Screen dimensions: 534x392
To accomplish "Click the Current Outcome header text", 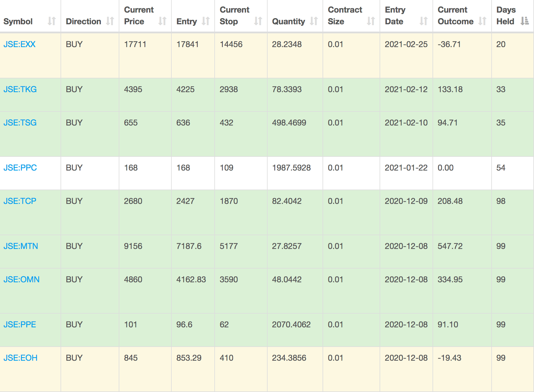I will coord(455,16).
